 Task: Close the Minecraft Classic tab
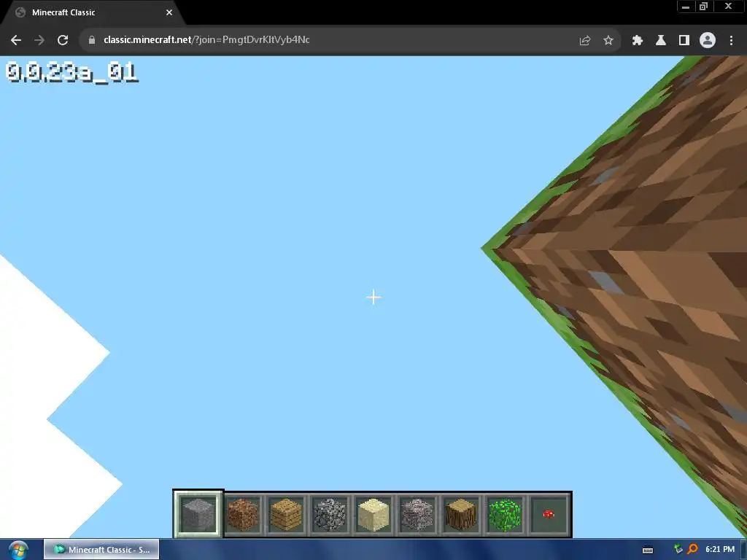169,12
